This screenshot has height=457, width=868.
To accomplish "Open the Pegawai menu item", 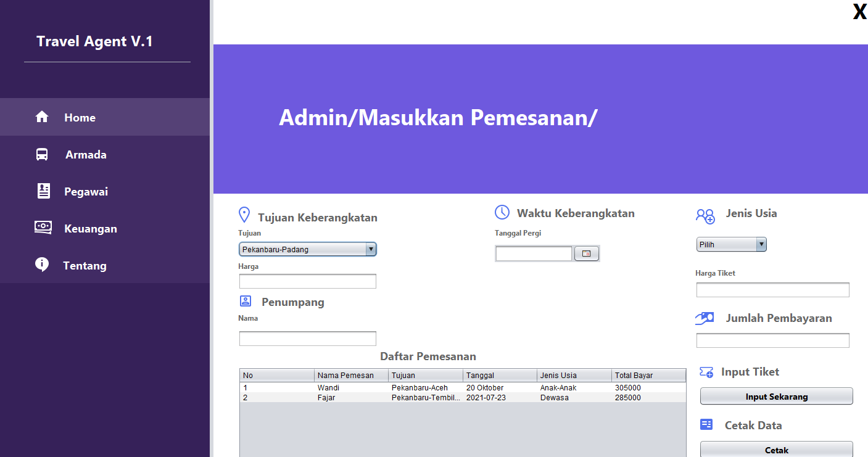I will click(x=105, y=191).
